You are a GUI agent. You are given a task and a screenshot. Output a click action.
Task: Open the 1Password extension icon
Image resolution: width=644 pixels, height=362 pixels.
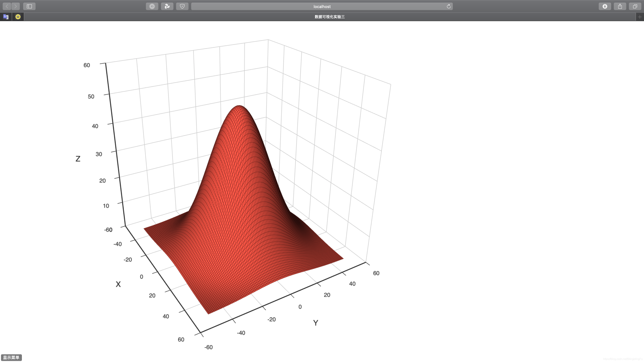152,6
